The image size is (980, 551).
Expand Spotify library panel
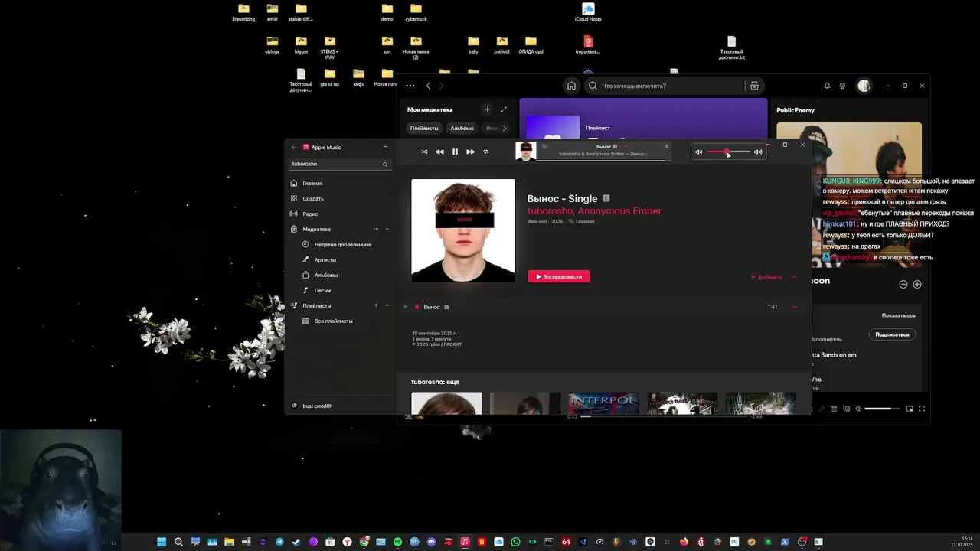503,109
